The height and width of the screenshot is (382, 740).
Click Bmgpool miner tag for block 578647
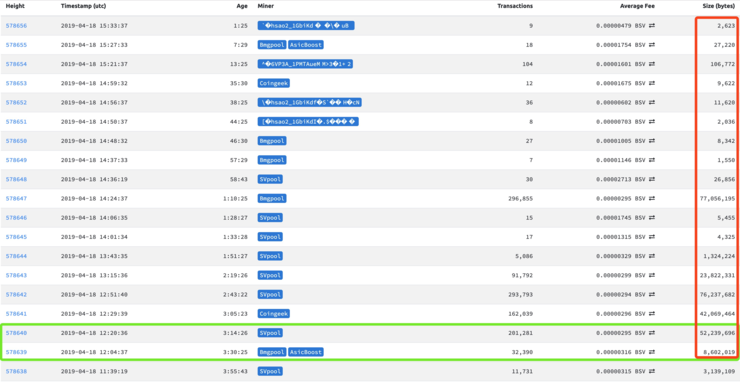(x=272, y=198)
